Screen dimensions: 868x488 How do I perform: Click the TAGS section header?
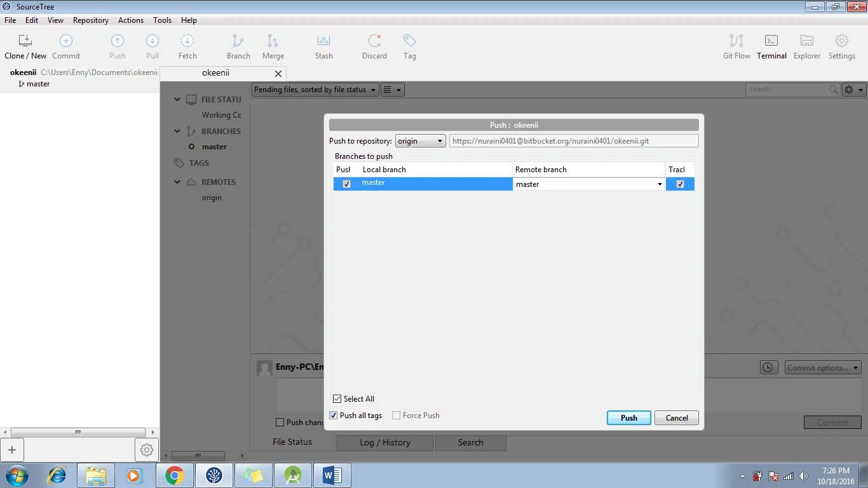[x=199, y=163]
